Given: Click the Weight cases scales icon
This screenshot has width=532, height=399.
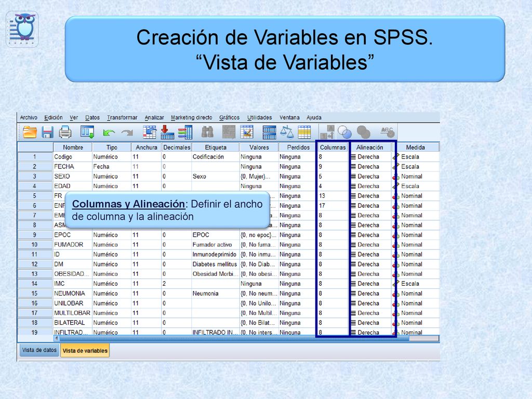Looking at the screenshot, I should [287, 132].
